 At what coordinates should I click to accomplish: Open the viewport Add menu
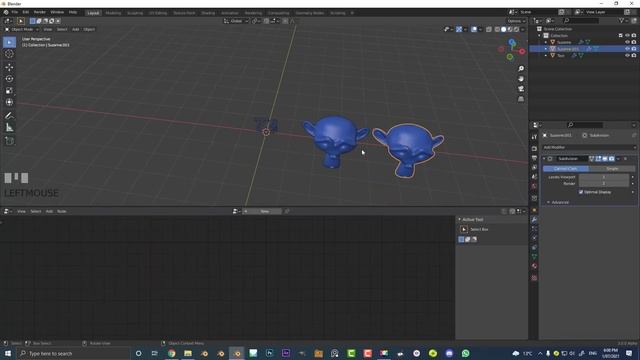(76, 29)
